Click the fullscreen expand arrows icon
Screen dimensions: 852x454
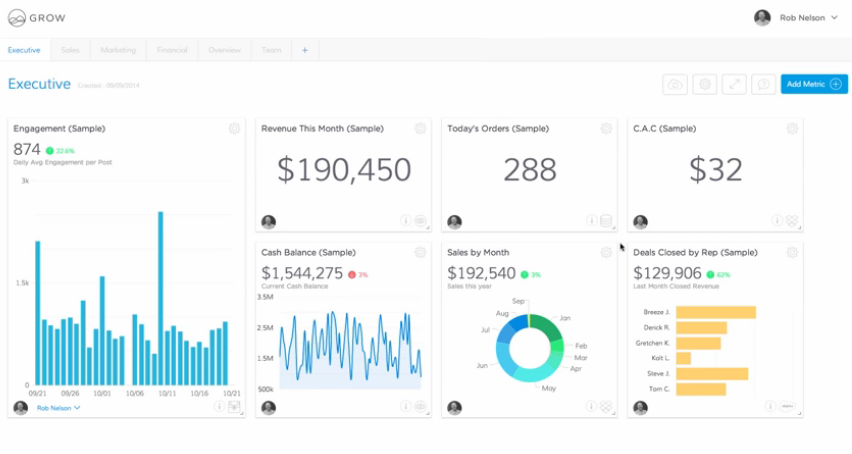pyautogui.click(x=735, y=85)
